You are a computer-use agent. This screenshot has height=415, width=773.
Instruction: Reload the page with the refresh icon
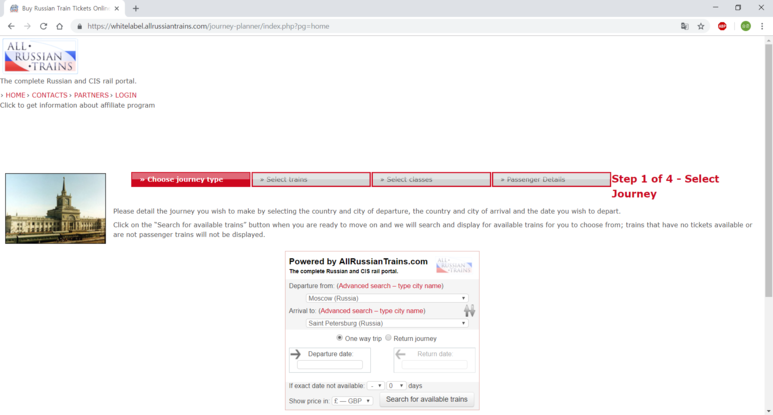point(43,26)
